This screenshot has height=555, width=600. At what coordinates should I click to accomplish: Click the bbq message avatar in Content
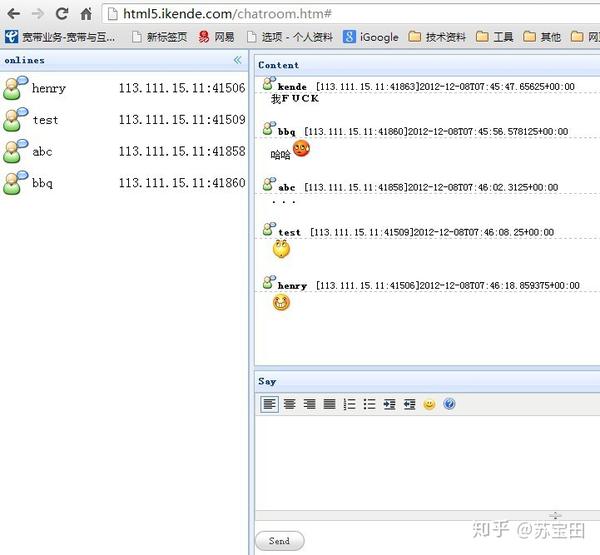[269, 128]
